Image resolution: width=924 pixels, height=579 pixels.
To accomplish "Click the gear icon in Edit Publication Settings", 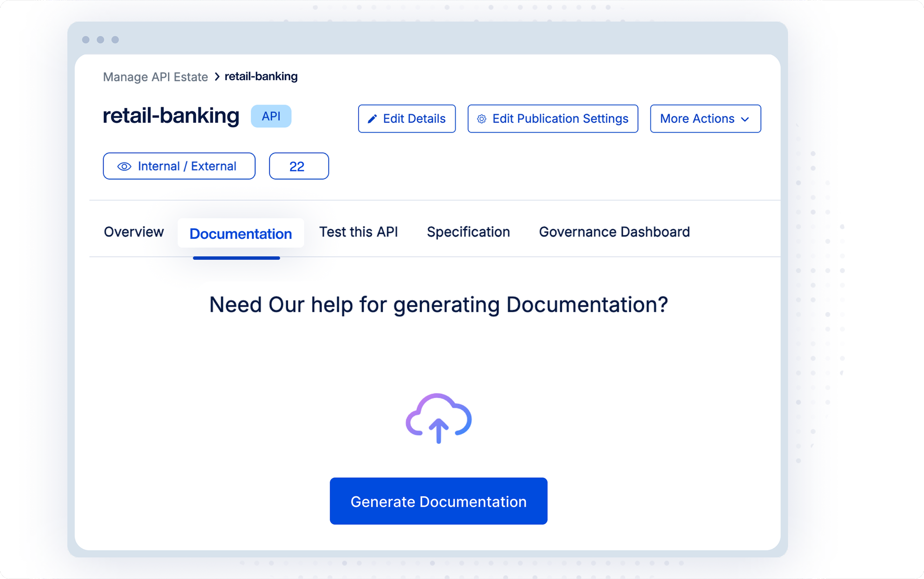I will [x=481, y=119].
